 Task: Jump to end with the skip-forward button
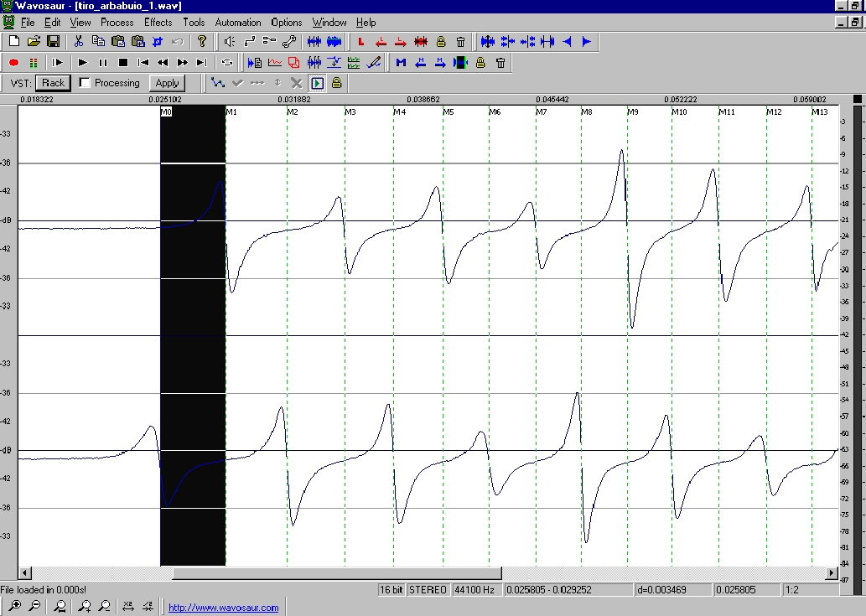[x=202, y=62]
